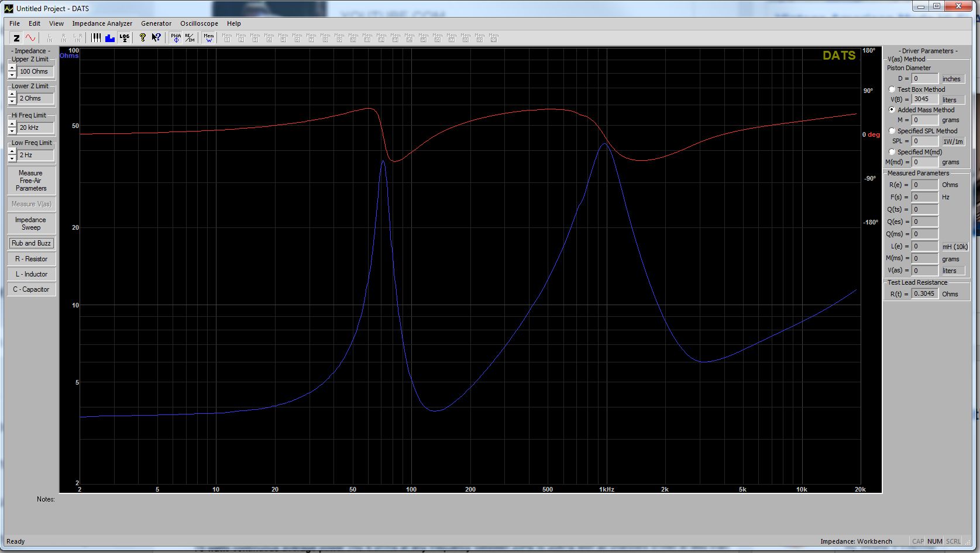Click the Upper Z Limit 100 Ohms field
The height and width of the screenshot is (553, 980).
[36, 71]
